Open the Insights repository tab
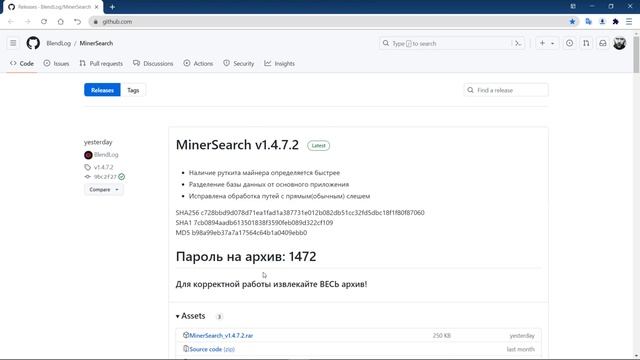Viewport: 640px width, 360px height. pyautogui.click(x=280, y=64)
